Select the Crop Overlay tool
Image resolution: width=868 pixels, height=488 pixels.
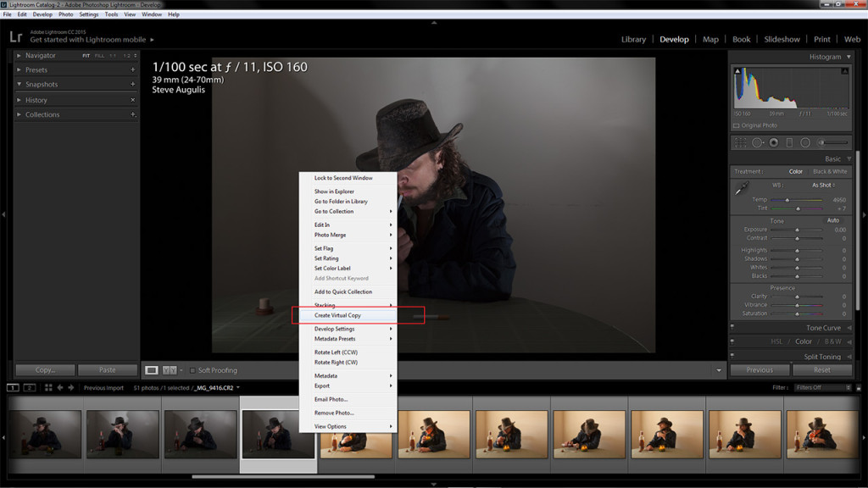tap(740, 141)
